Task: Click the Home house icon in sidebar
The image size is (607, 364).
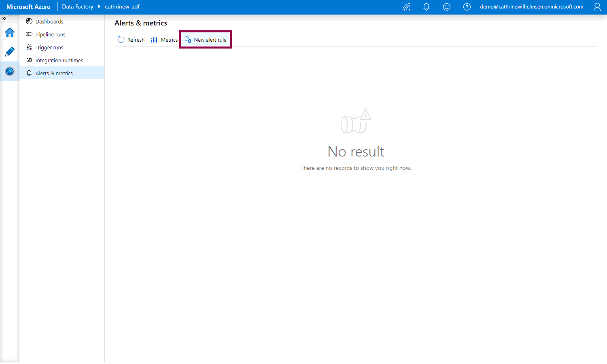Action: click(10, 33)
